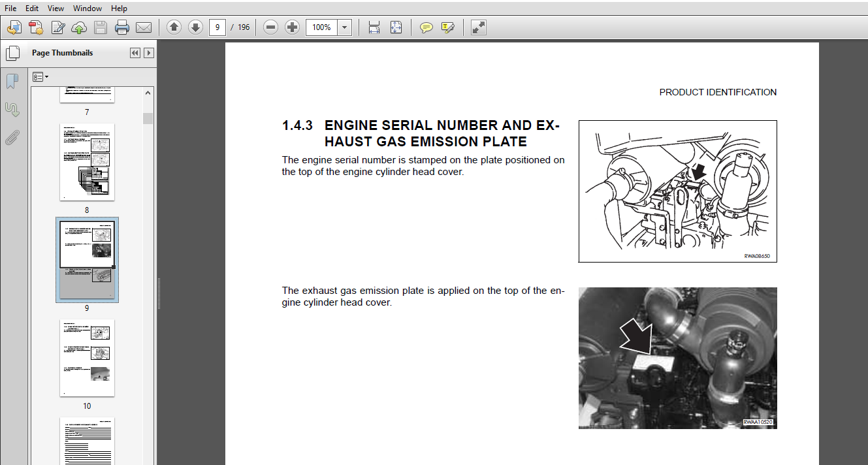Go to previous page with up arrow
Screen dimensions: 868x465
[x=174, y=27]
